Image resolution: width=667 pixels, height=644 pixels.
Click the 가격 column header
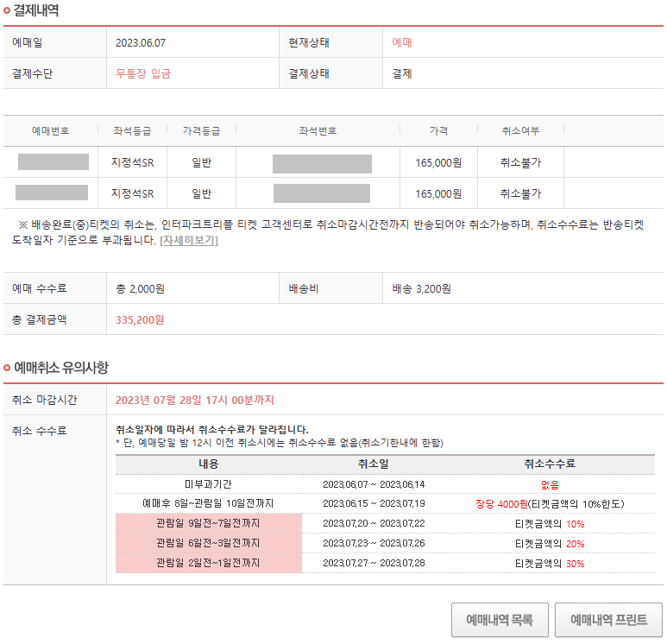pos(438,131)
